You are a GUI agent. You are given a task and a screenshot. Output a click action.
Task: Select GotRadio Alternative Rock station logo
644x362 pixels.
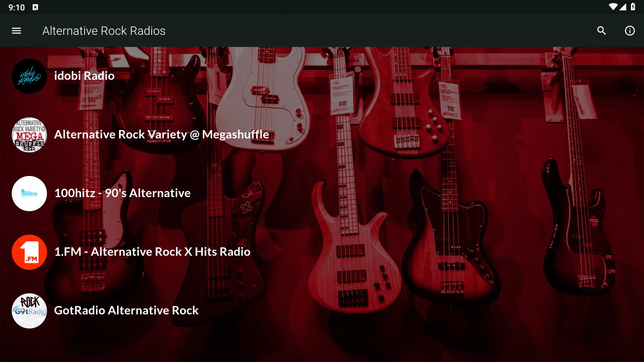click(29, 310)
